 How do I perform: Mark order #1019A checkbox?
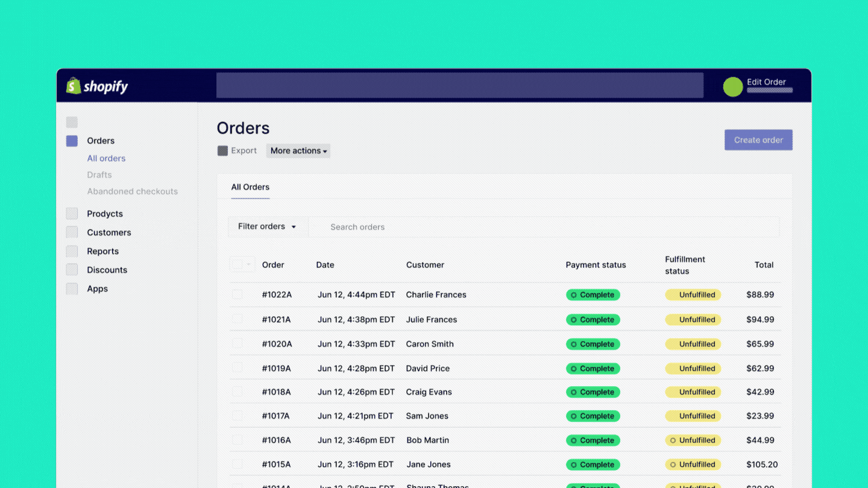pyautogui.click(x=237, y=368)
